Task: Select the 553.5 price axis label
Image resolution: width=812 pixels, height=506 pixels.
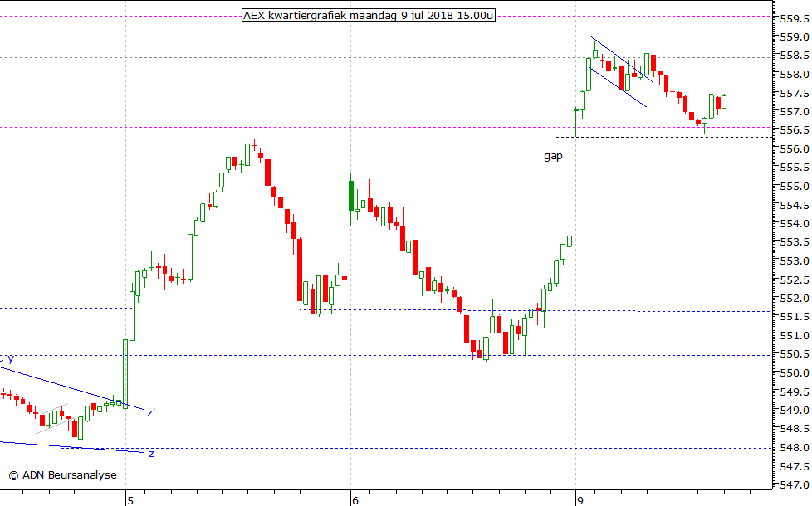Action: point(795,243)
